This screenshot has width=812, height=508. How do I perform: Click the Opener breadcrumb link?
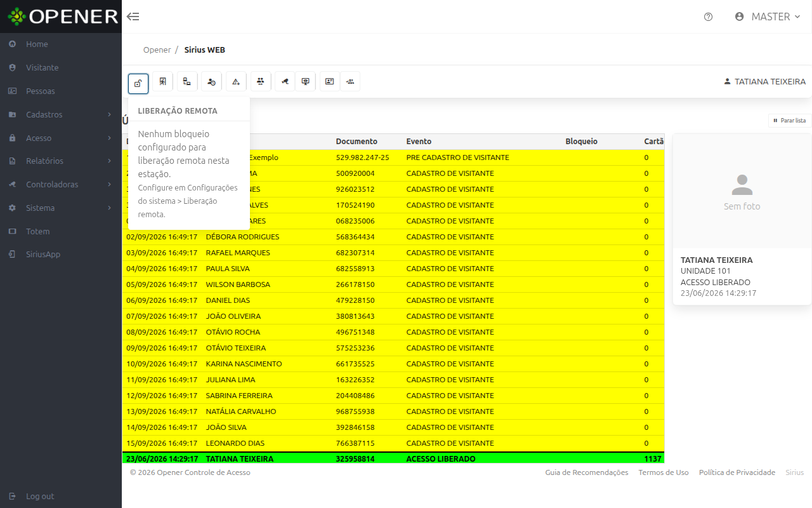click(x=157, y=50)
